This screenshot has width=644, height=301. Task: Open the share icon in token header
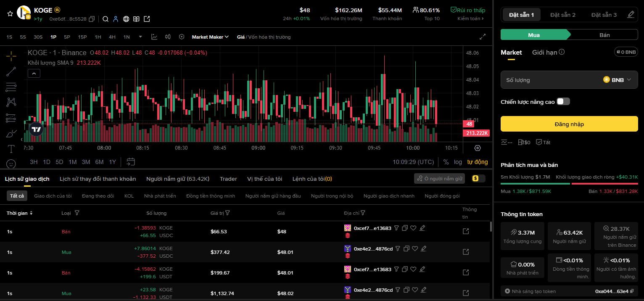[147, 19]
